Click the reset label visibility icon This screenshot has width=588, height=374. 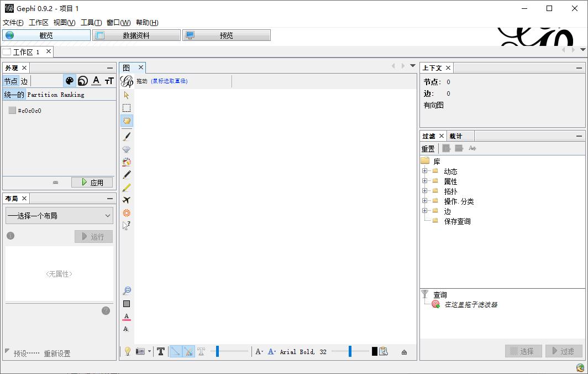point(126,329)
